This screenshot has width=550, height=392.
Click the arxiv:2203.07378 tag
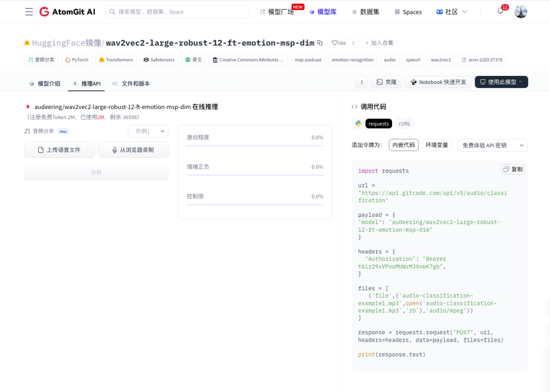(482, 60)
